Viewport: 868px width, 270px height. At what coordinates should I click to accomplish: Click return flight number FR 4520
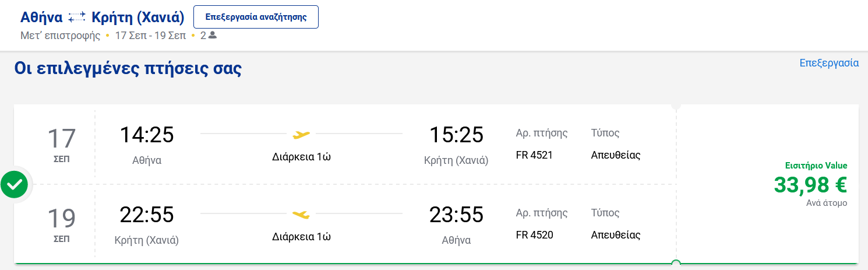[x=534, y=235]
